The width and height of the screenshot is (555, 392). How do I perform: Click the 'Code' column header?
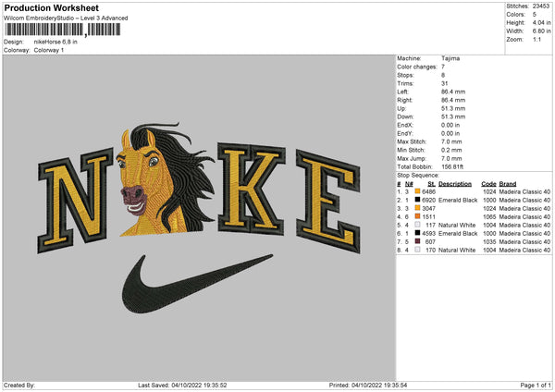pyautogui.click(x=488, y=184)
